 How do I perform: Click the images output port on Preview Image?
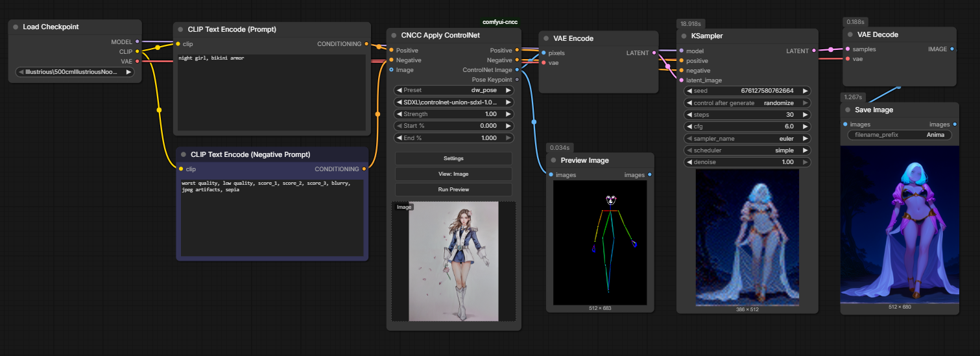click(x=650, y=175)
